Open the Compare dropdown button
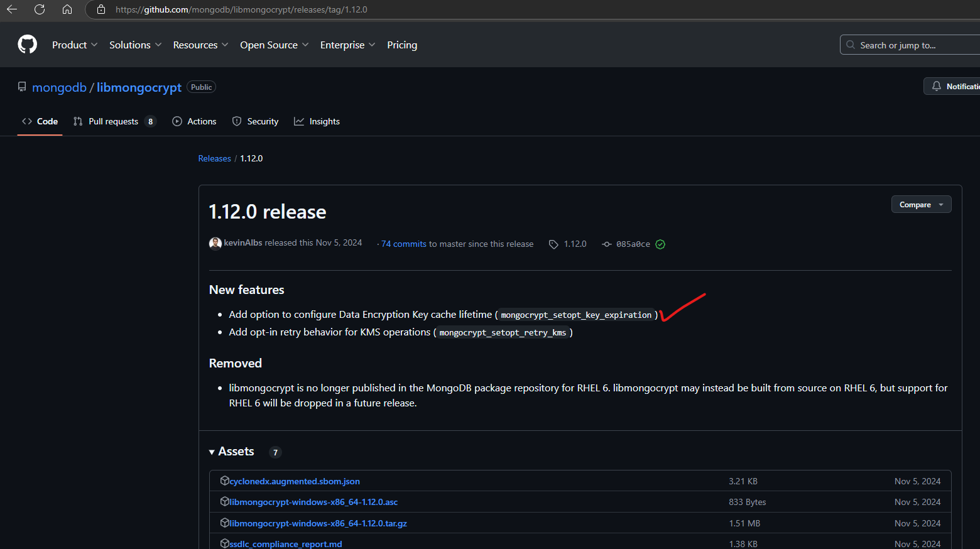 [921, 205]
